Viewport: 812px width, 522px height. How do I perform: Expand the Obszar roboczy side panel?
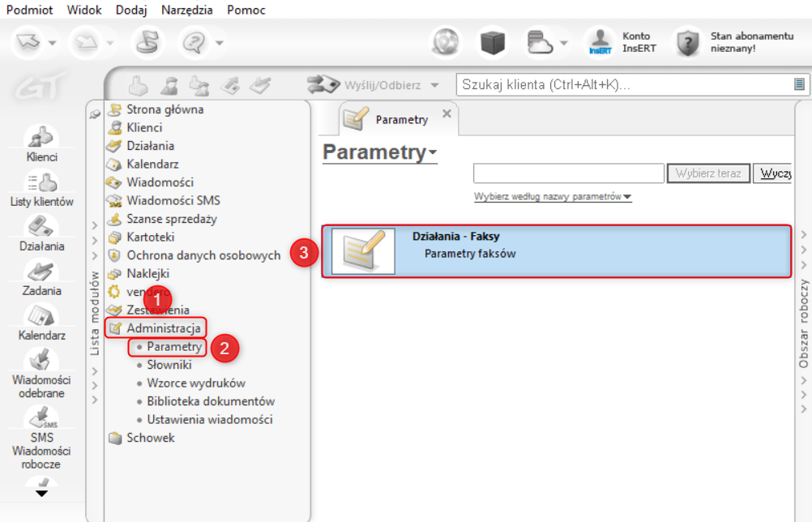(x=803, y=323)
